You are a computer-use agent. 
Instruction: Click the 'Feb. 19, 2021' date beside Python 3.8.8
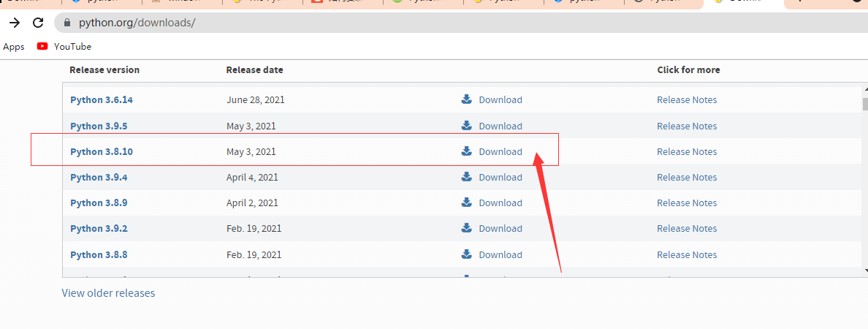tap(254, 254)
